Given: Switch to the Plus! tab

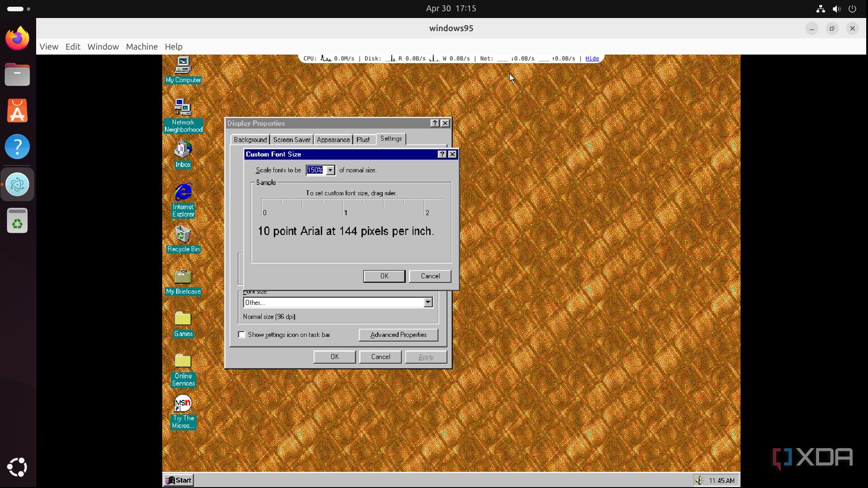Looking at the screenshot, I should (363, 140).
